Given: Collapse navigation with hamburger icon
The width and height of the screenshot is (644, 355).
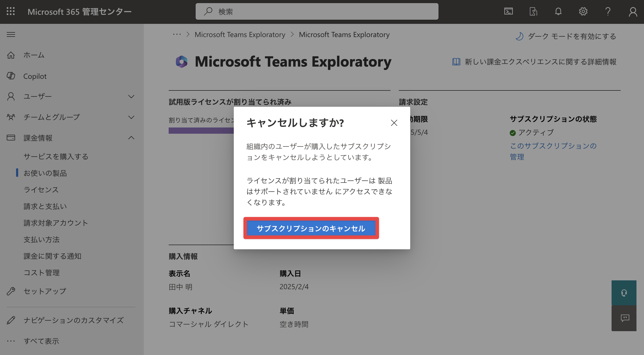Looking at the screenshot, I should 11,34.
